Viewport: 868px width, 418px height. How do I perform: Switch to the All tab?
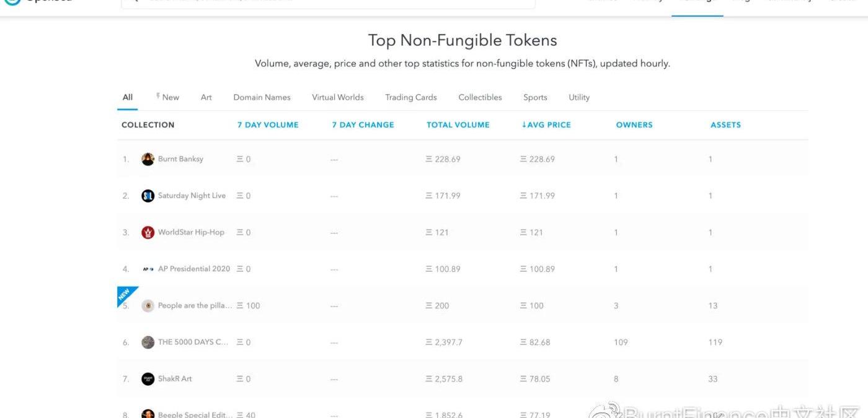point(127,97)
